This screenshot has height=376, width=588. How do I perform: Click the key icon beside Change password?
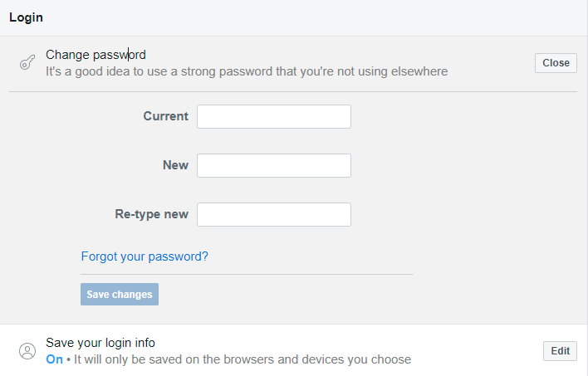[x=27, y=62]
